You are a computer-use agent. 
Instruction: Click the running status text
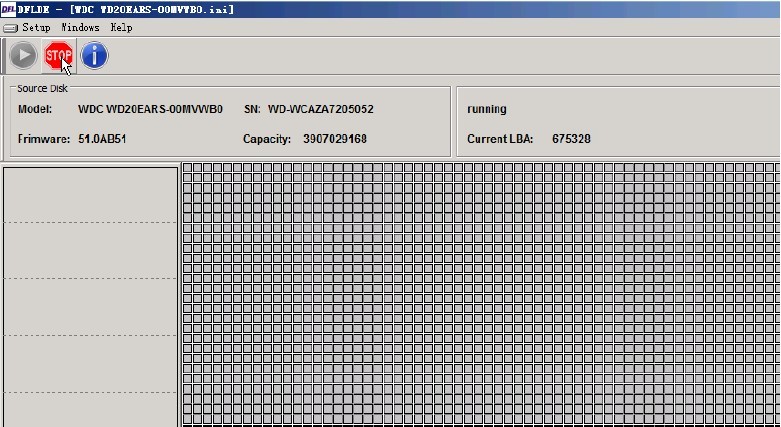(487, 109)
